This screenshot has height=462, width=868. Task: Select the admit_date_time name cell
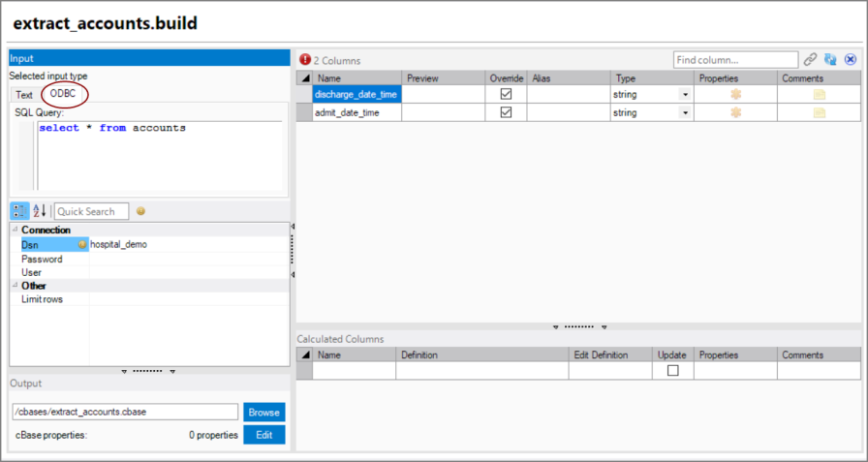tap(357, 113)
